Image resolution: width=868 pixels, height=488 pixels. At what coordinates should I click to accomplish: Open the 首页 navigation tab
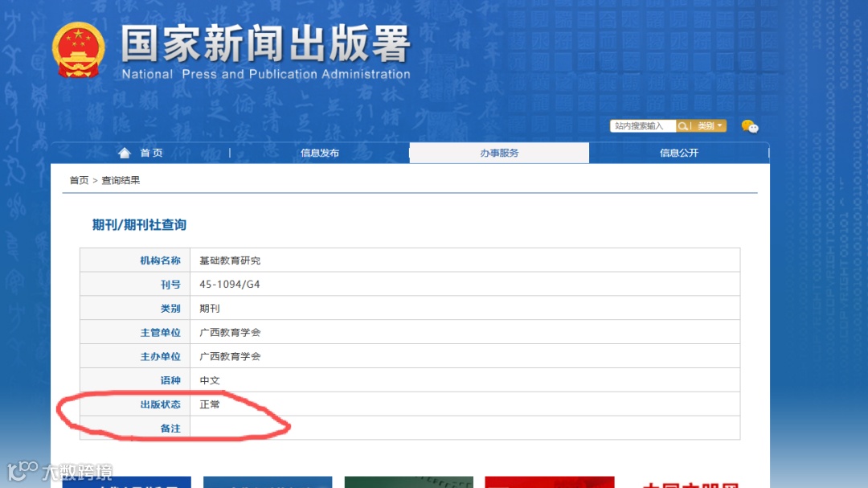[151, 153]
